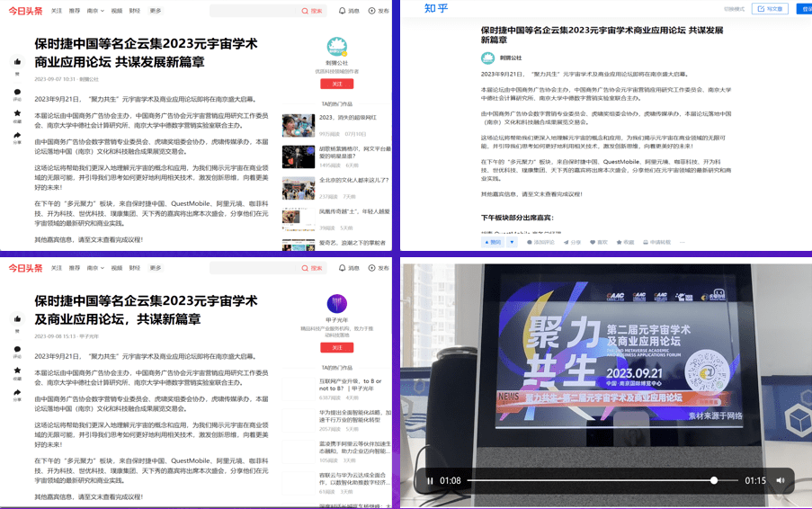Click the video progress slider handle
The image size is (812, 509).
[x=714, y=480]
